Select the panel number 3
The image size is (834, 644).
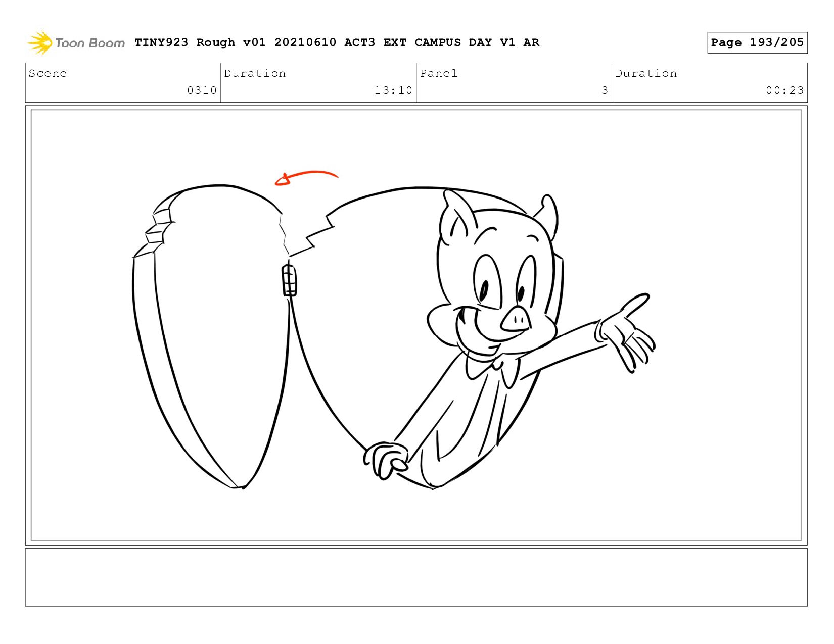tap(605, 90)
